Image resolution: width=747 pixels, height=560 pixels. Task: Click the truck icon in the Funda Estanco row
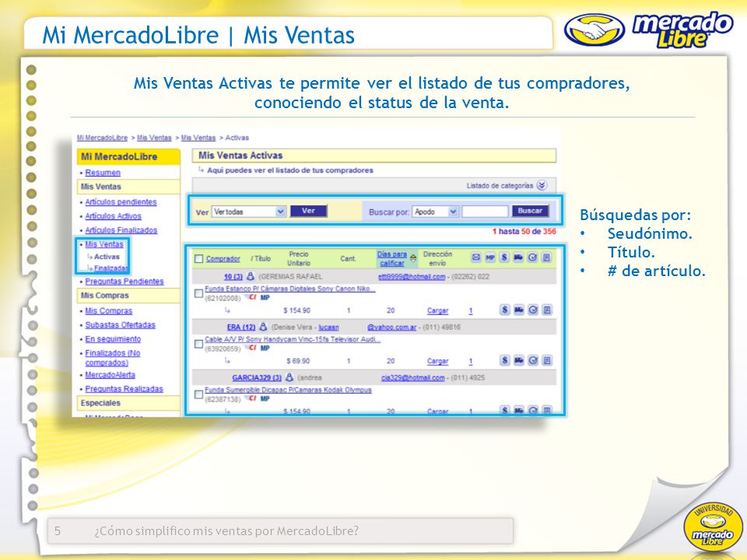click(x=519, y=310)
